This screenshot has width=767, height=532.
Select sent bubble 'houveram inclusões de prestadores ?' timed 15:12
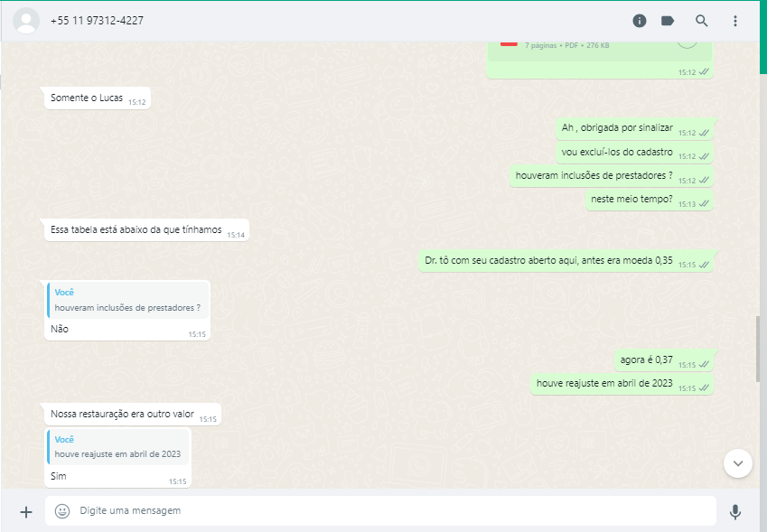pyautogui.click(x=612, y=176)
